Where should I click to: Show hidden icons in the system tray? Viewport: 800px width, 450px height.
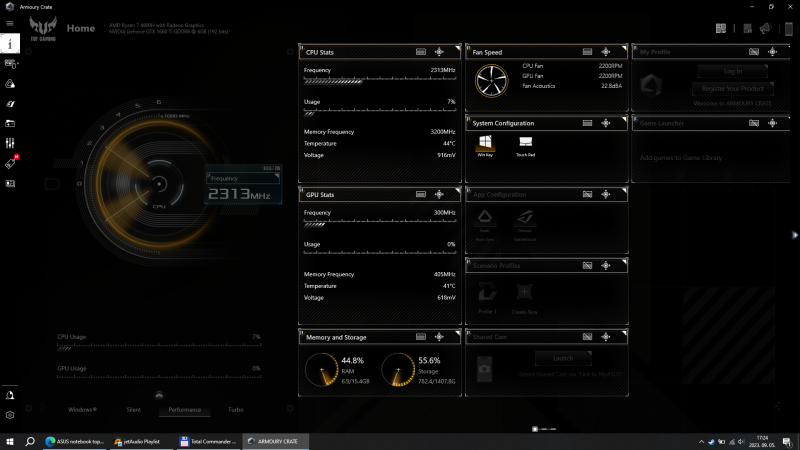[701, 442]
